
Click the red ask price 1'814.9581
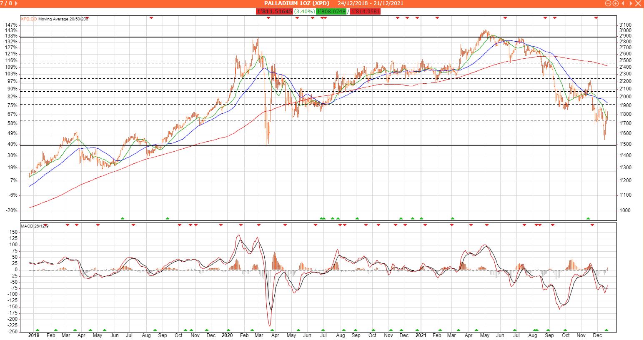pyautogui.click(x=366, y=12)
